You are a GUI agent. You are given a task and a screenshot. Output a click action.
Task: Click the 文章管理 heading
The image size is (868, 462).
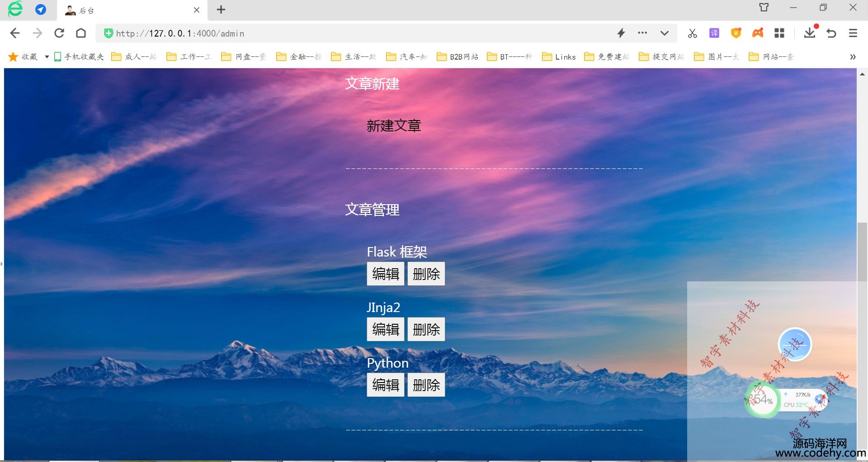point(372,210)
